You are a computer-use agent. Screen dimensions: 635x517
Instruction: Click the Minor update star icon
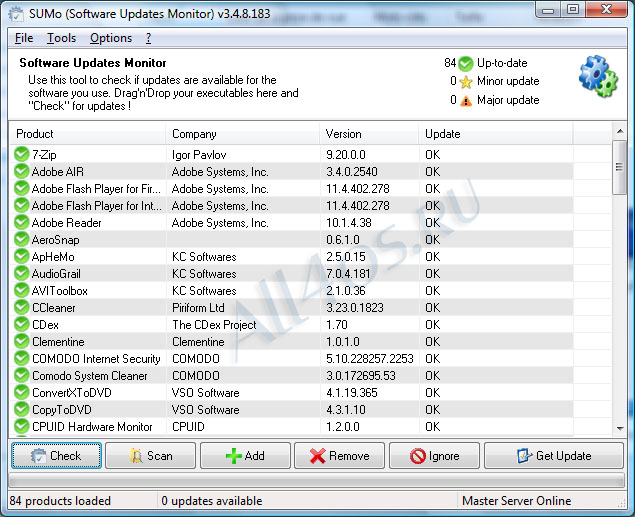coord(466,82)
